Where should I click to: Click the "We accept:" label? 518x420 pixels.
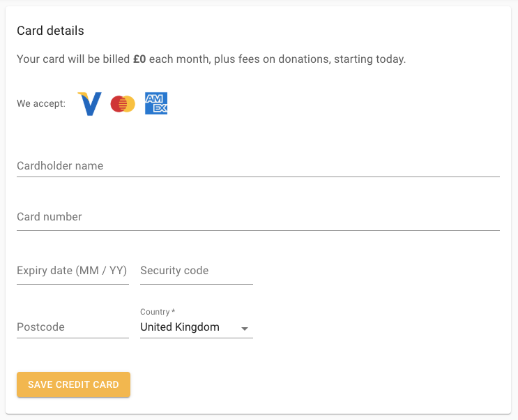click(x=41, y=104)
